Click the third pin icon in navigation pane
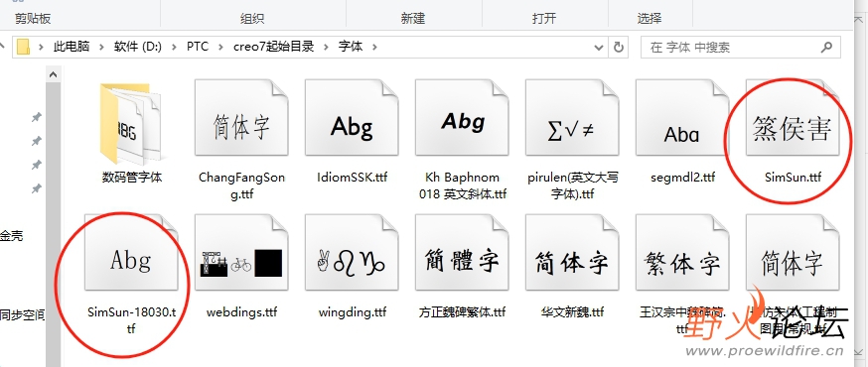The width and height of the screenshot is (868, 367). 37,165
